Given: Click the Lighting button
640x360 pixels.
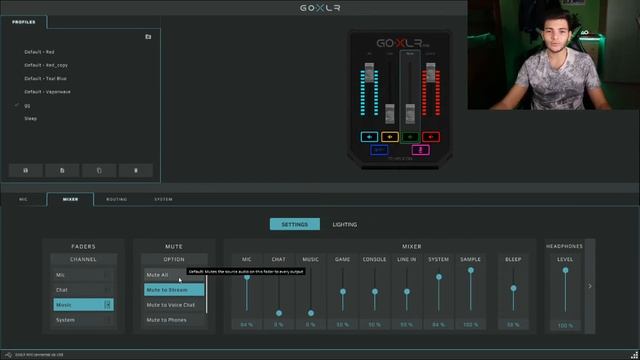Looking at the screenshot, I should coord(345,224).
